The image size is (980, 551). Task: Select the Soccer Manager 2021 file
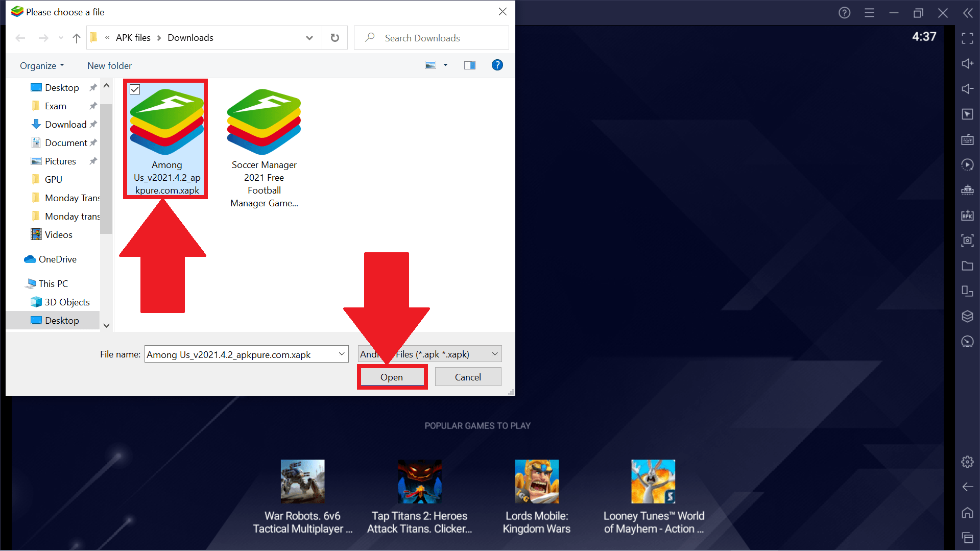coord(264,148)
